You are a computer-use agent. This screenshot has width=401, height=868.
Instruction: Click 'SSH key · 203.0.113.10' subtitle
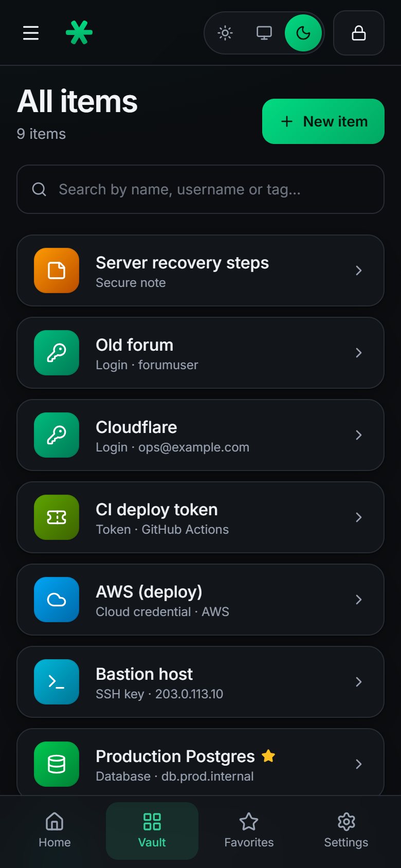pyautogui.click(x=159, y=694)
